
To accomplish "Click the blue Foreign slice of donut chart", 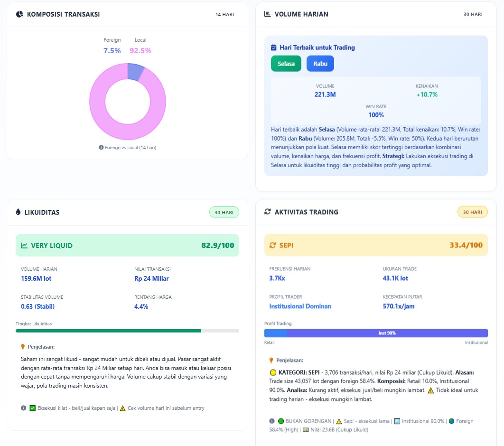I will [135, 71].
